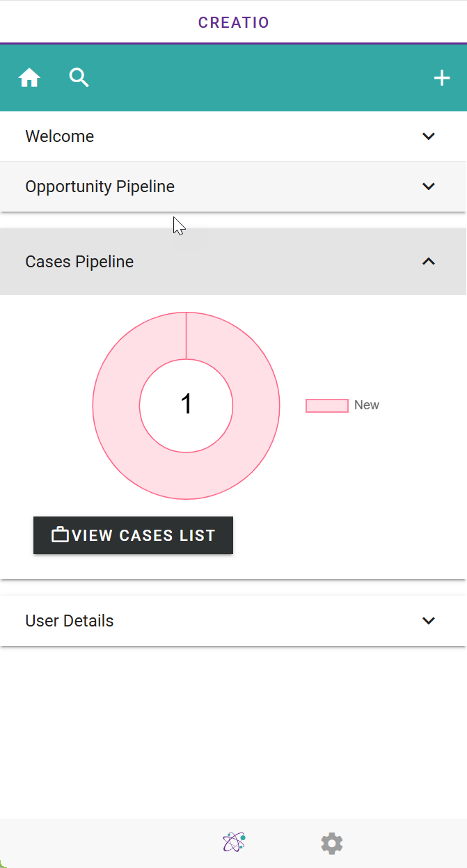The height and width of the screenshot is (868, 467).
Task: Click the User Details header label
Action: (70, 621)
